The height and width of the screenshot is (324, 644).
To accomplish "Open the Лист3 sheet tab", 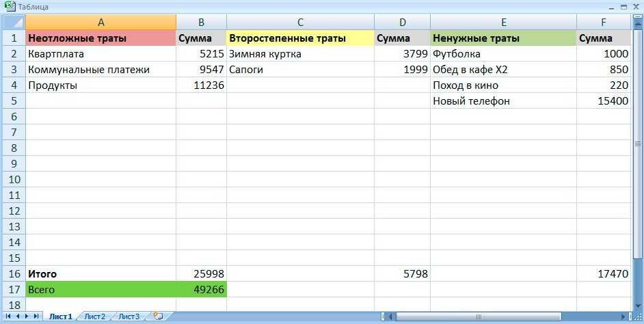I will pos(129,316).
